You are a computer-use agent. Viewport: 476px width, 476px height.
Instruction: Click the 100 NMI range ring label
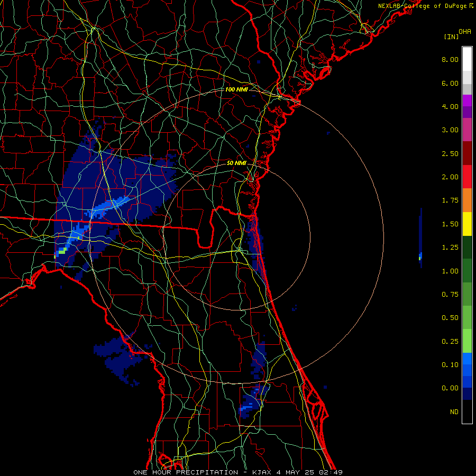(236, 89)
